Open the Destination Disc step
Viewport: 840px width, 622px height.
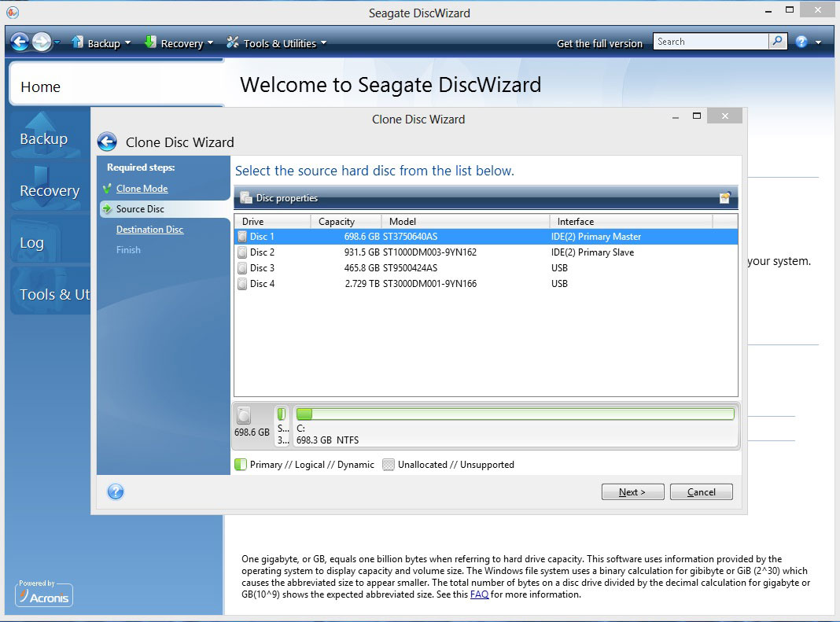pyautogui.click(x=149, y=230)
